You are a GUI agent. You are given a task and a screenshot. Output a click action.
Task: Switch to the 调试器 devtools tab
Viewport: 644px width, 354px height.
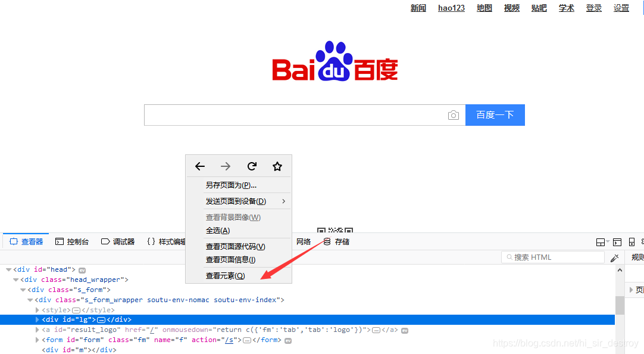point(118,242)
